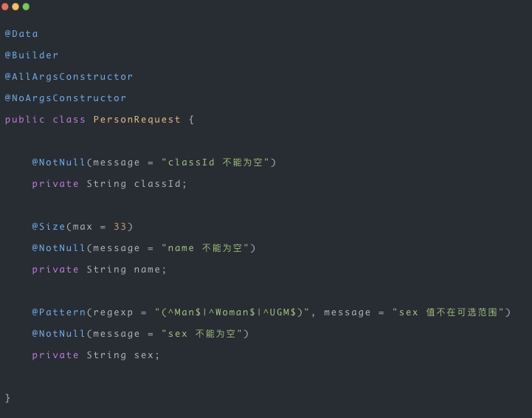Click the @Size annotation
The width and height of the screenshot is (532, 418).
(49, 227)
